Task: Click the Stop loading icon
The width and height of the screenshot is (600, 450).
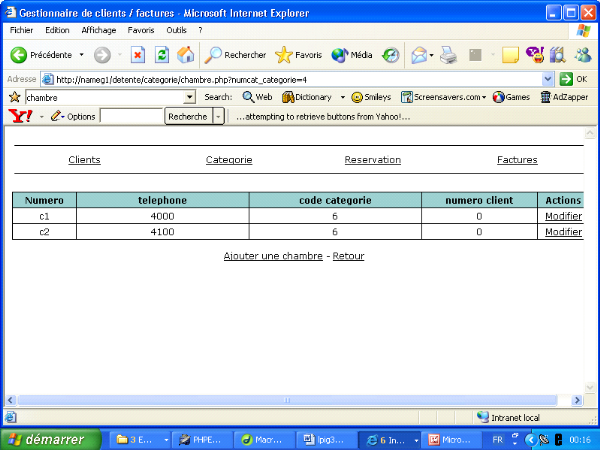Action: [x=138, y=55]
